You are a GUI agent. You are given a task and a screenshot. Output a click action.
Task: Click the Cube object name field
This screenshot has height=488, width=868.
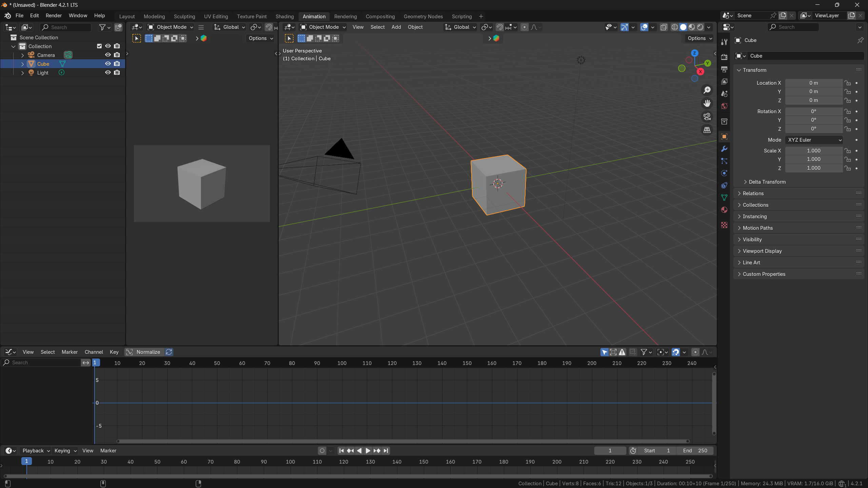(806, 56)
